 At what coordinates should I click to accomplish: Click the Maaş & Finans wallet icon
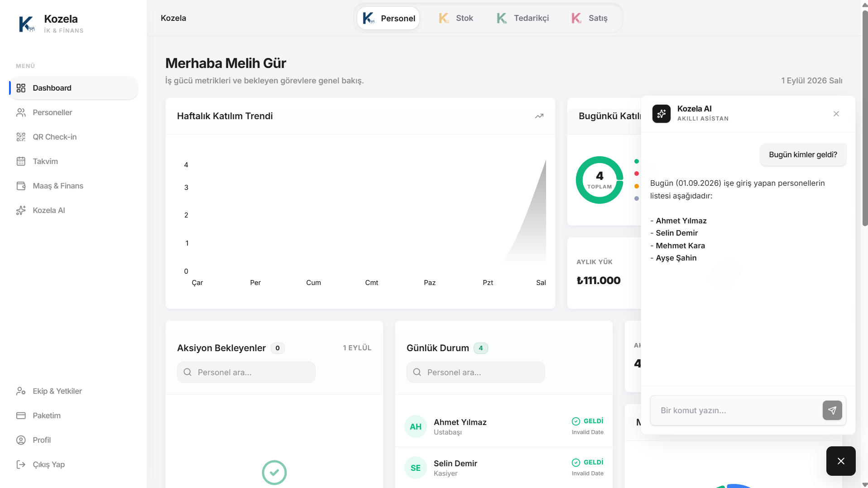(21, 186)
